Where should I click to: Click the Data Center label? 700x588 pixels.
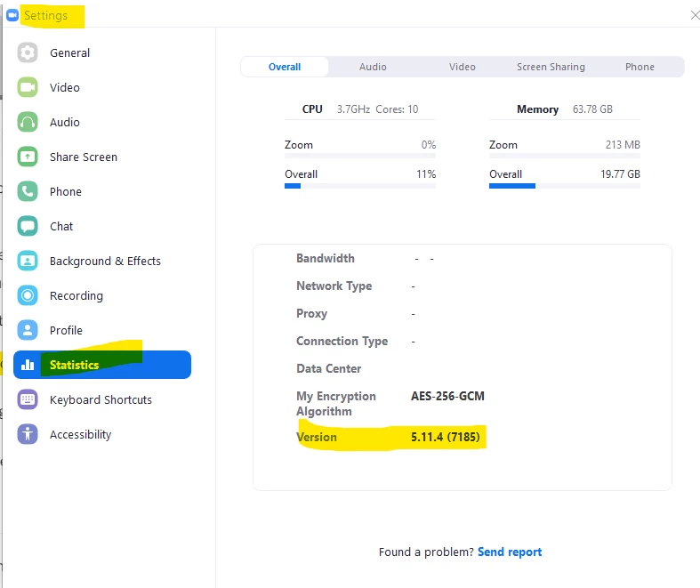click(328, 368)
